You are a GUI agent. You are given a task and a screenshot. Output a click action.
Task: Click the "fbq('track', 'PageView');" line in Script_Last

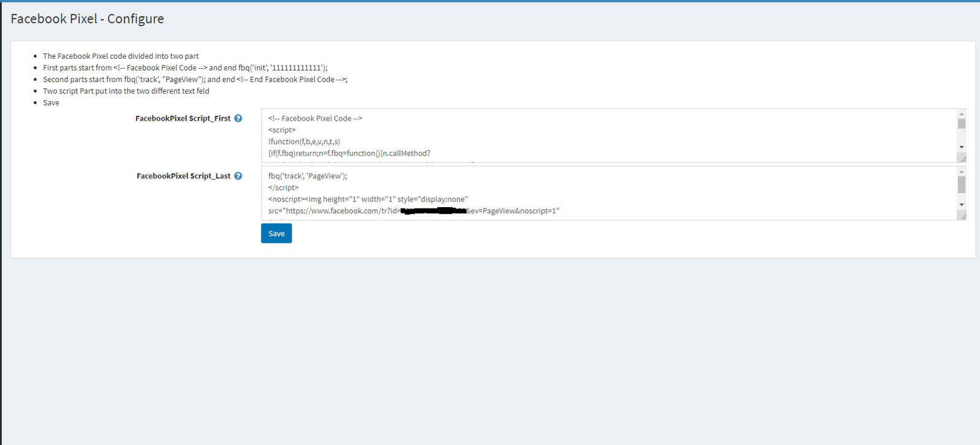pos(307,176)
